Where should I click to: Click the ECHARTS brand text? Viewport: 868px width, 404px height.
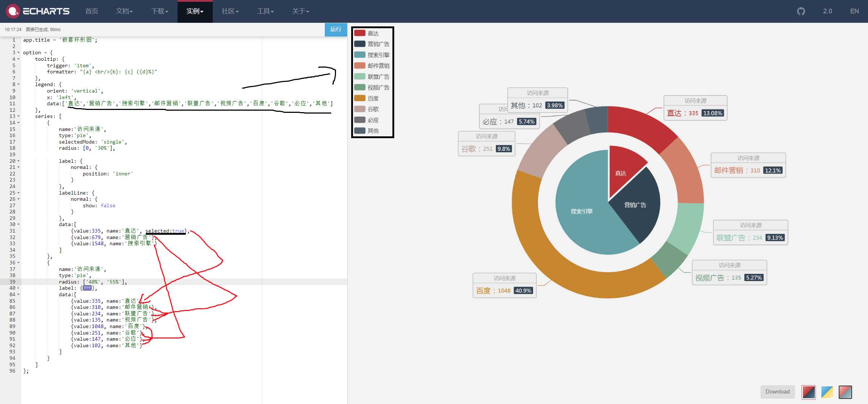(x=46, y=11)
